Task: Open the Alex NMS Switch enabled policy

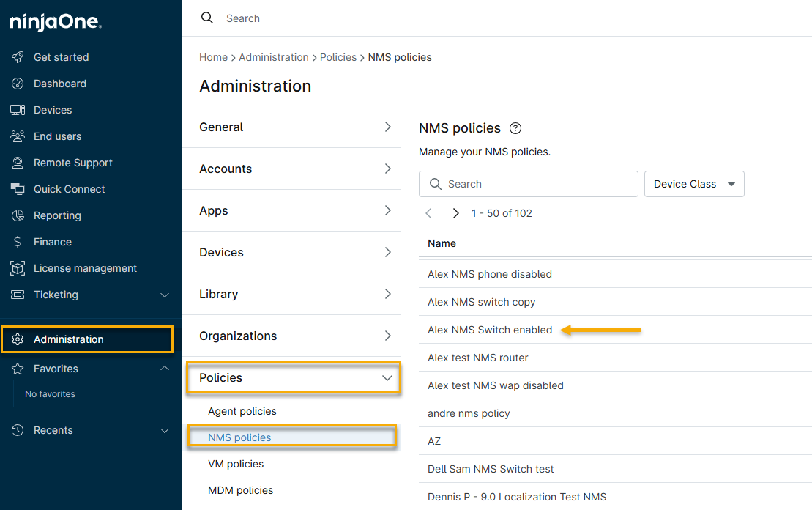Action: point(490,330)
